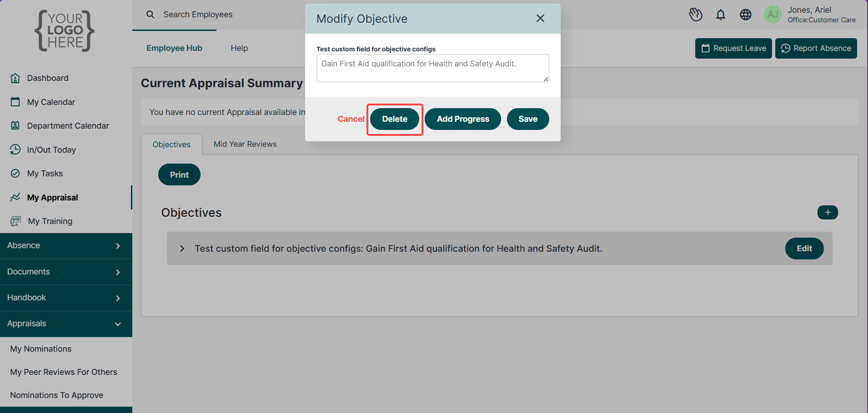Open the globe language icon

[x=746, y=15]
